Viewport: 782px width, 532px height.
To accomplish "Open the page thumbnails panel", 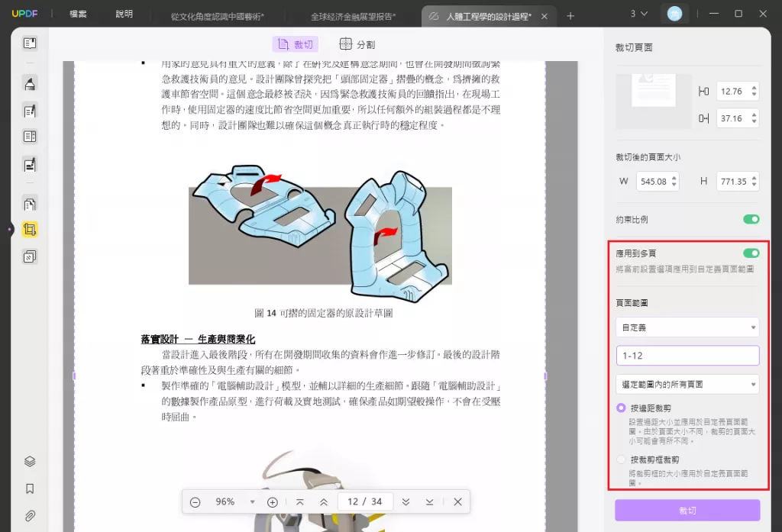I will click(30, 43).
